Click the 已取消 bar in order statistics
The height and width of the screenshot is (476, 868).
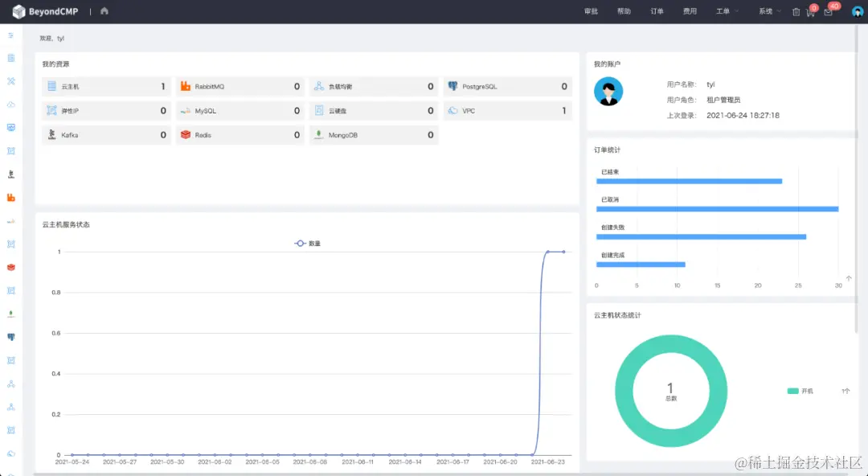click(718, 209)
